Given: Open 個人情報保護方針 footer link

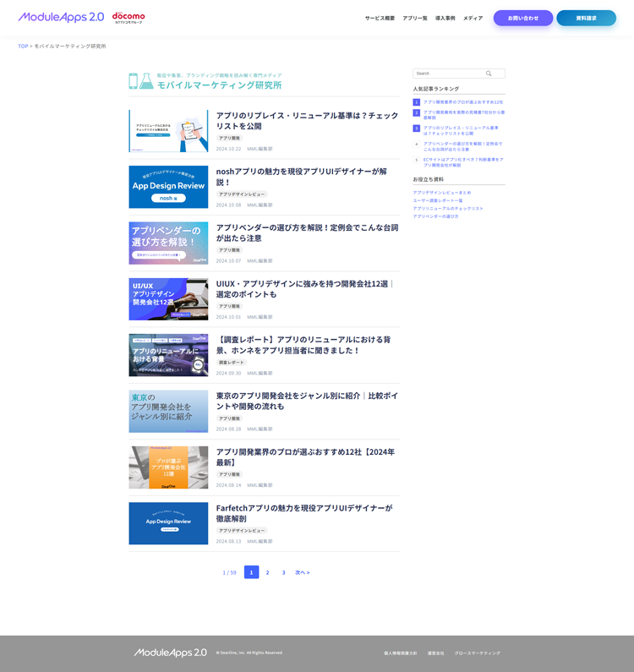Looking at the screenshot, I should (401, 653).
